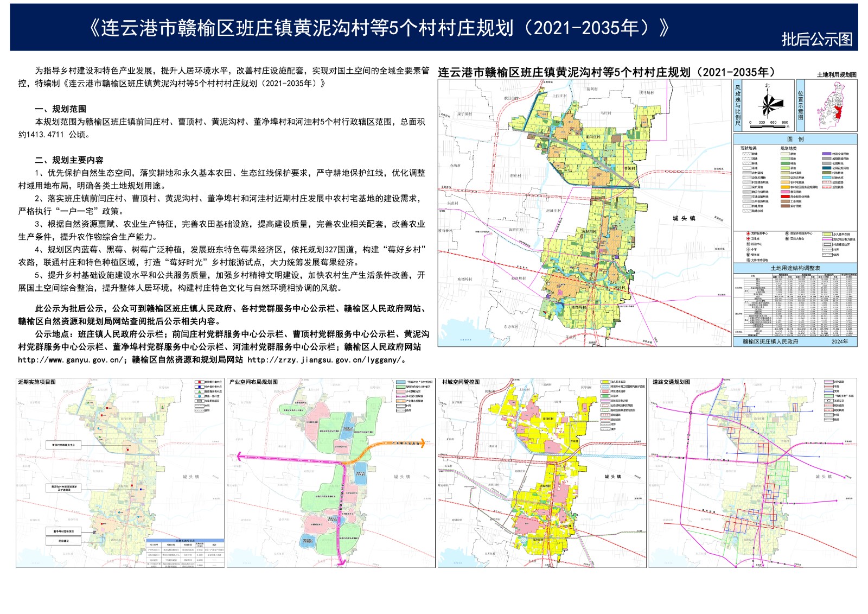Click the orange right arrowhead on industry map
This screenshot has height=614, width=868.
click(x=422, y=444)
